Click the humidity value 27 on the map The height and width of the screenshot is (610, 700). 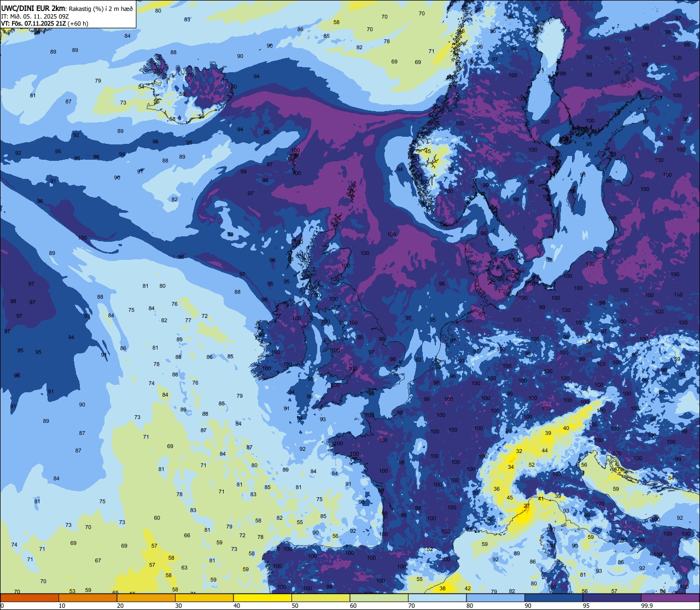[x=527, y=506]
